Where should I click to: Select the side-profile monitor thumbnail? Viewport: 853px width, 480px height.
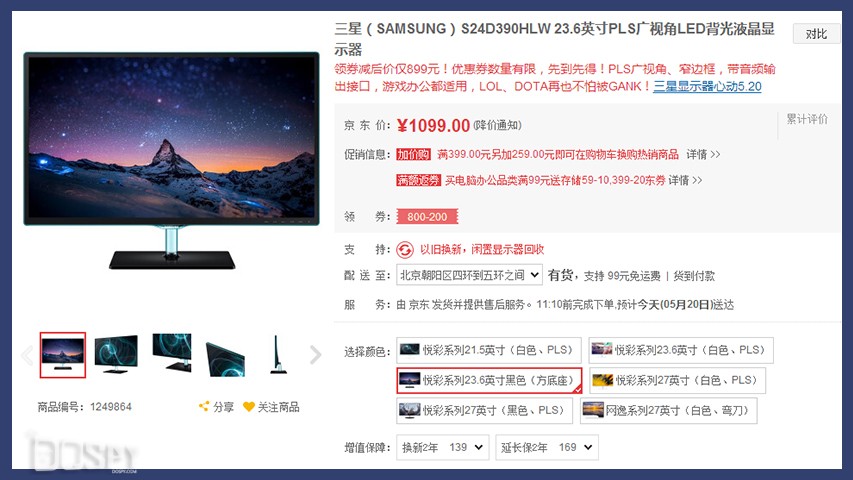point(277,354)
